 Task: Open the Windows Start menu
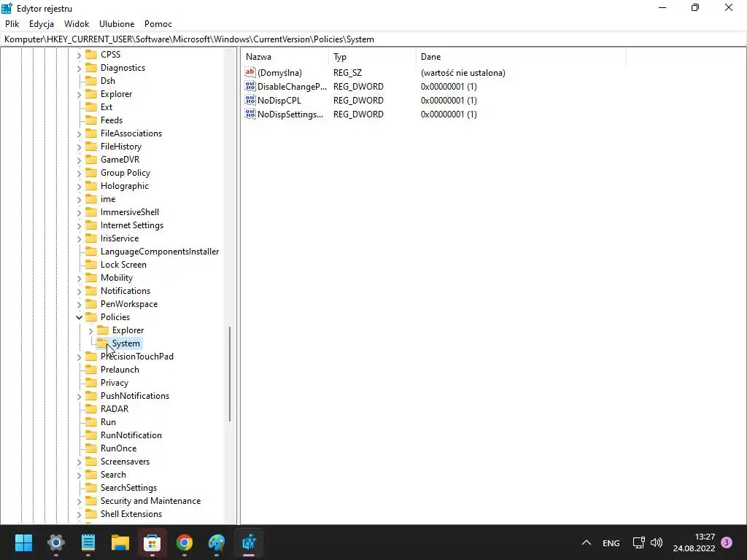coord(23,542)
